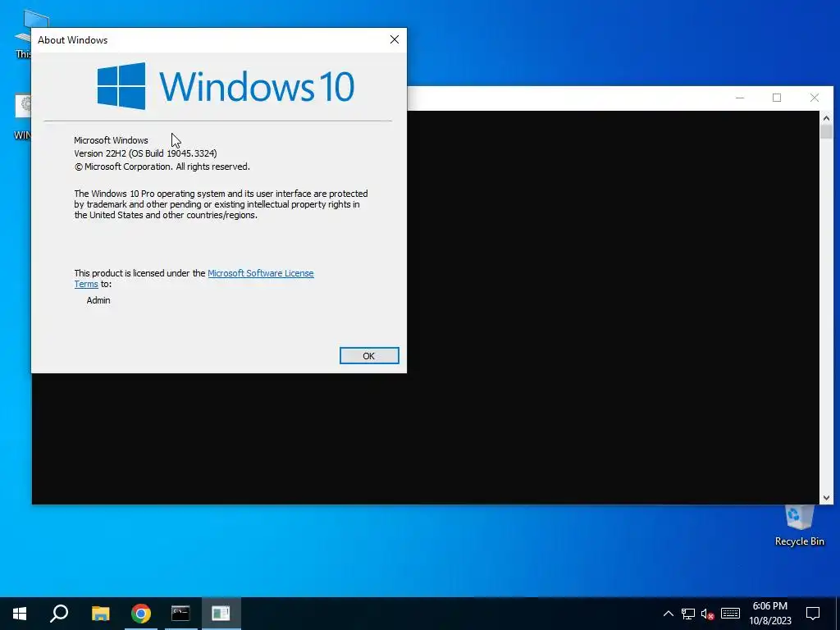The width and height of the screenshot is (840, 630).
Task: Click the Windows 10 logo in the dialog
Action: coord(226,86)
